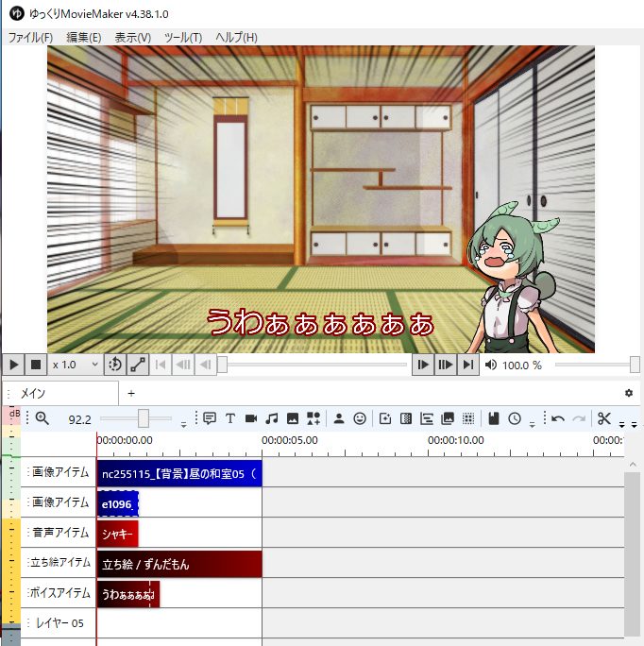
Task: Add a new timeline tab with plus button
Action: pyautogui.click(x=131, y=393)
